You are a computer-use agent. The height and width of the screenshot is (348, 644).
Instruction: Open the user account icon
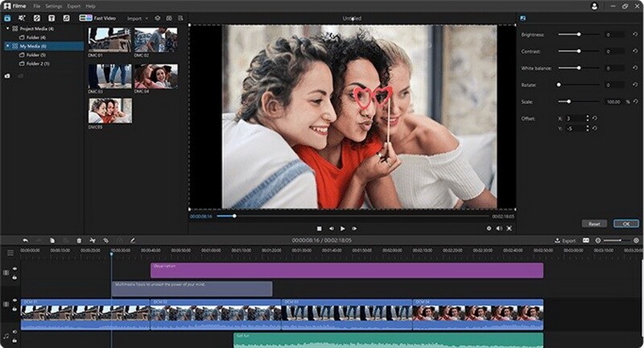(594, 6)
